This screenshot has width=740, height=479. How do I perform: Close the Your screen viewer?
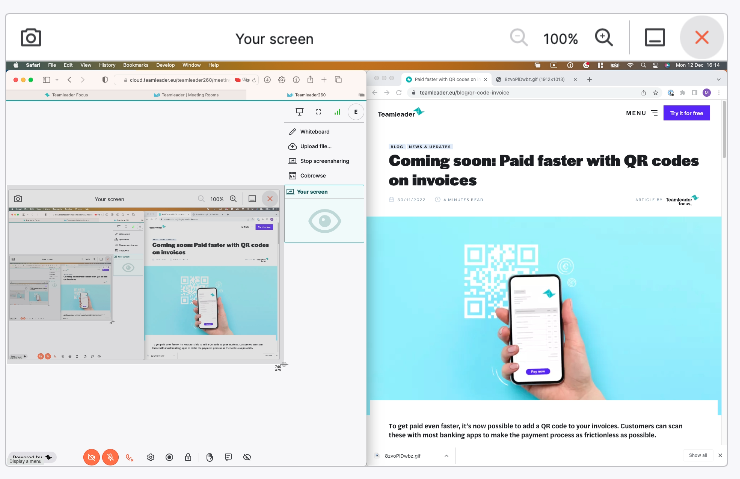point(702,37)
